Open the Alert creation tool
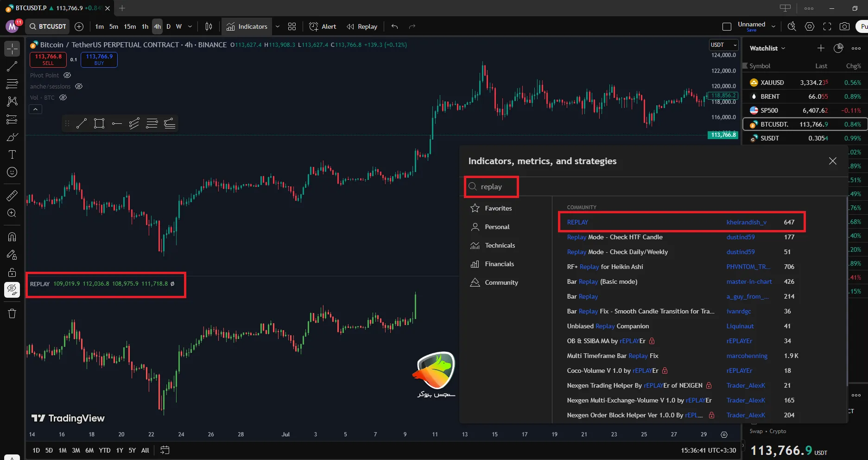The image size is (868, 460). pyautogui.click(x=323, y=26)
